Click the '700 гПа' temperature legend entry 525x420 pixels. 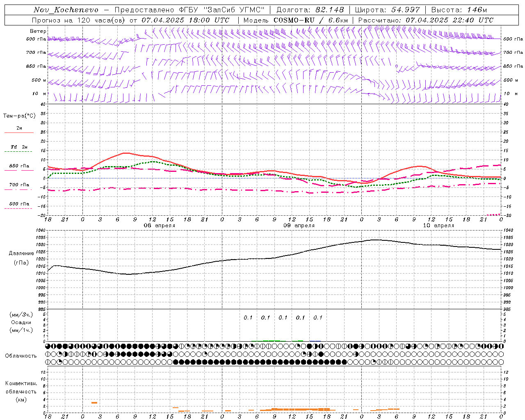19,185
